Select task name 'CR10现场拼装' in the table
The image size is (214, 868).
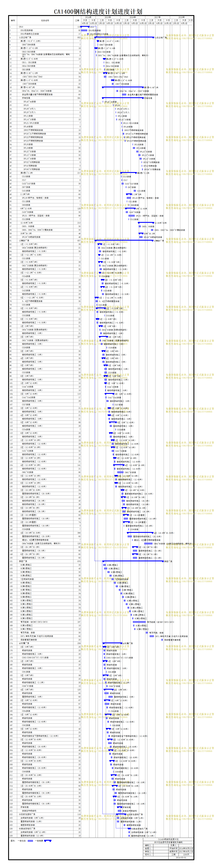26,30
